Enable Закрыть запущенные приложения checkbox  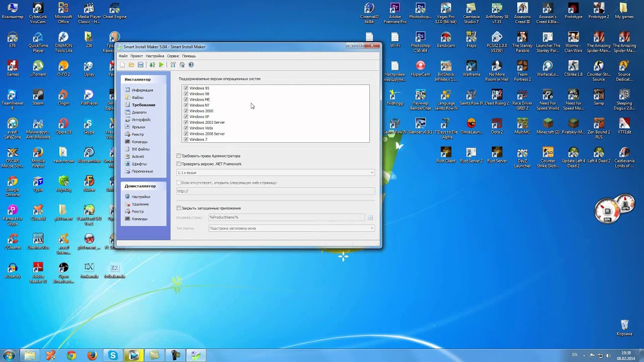179,208
